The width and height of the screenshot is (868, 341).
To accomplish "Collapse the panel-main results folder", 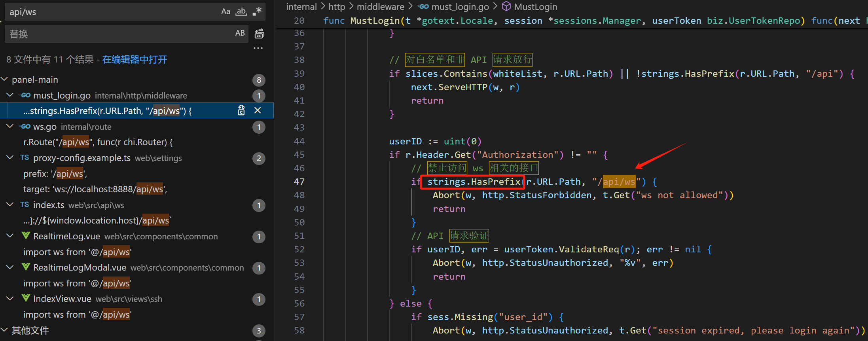I will [5, 80].
